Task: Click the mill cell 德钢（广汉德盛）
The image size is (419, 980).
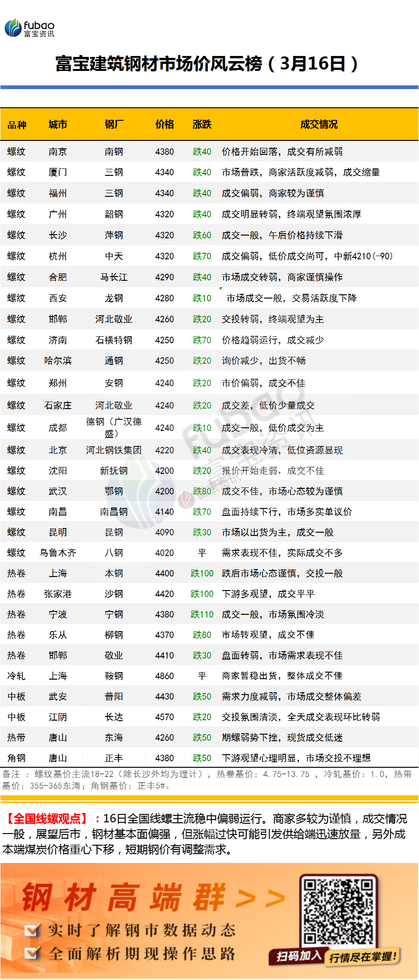Action: pyautogui.click(x=114, y=428)
